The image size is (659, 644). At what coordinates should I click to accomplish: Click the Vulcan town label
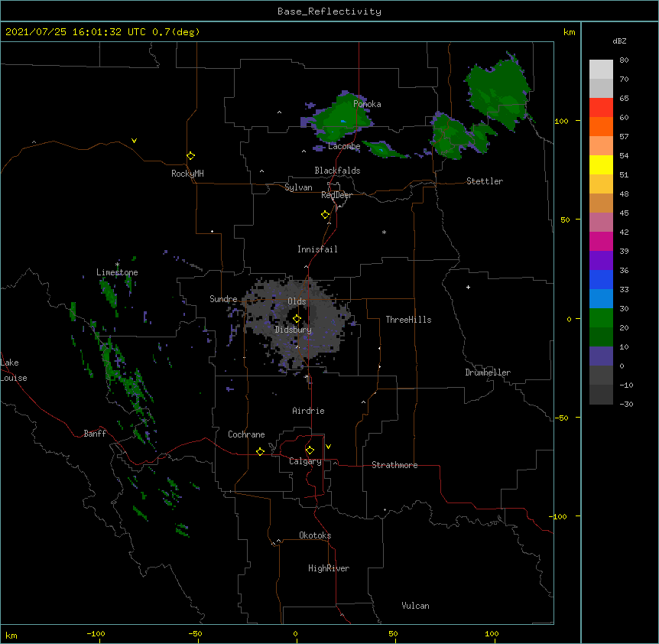tap(415, 606)
